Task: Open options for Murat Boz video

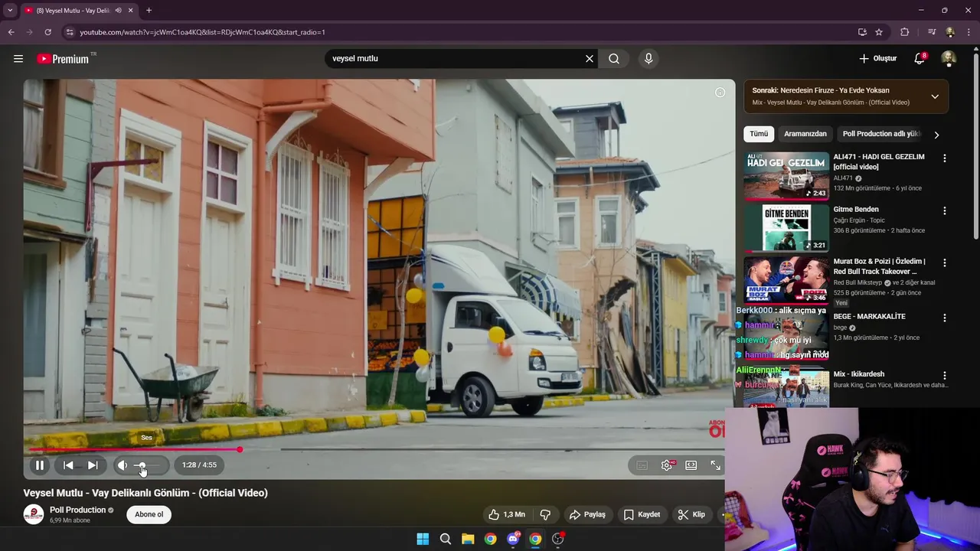Action: point(944,262)
